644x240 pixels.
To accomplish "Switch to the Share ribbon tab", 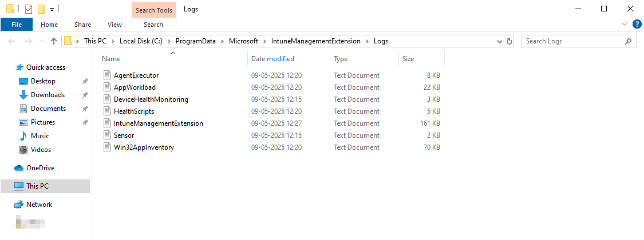I will (82, 25).
